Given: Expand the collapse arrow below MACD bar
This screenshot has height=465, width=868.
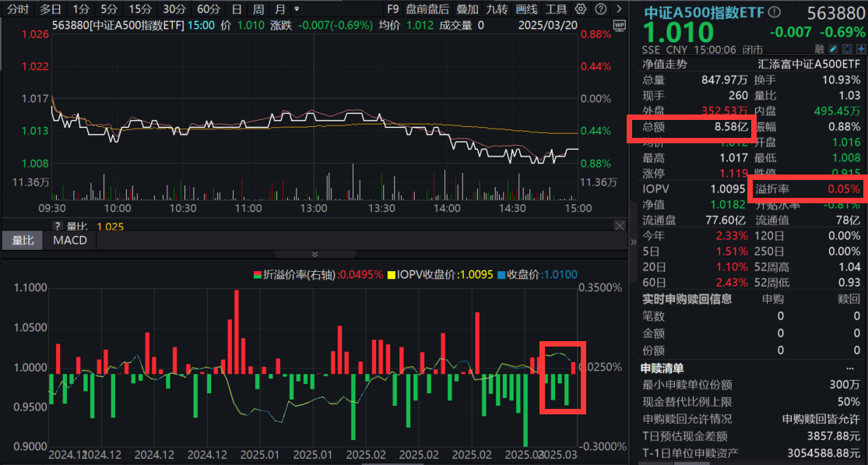Looking at the screenshot, I should pos(314,254).
